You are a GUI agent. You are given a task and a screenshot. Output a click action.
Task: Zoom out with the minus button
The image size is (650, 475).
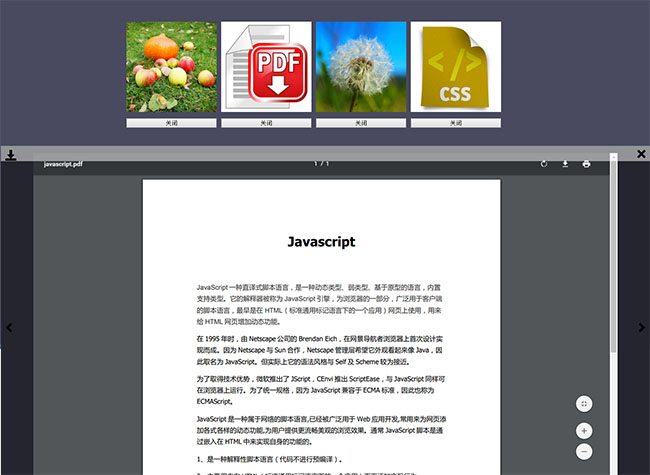coord(584,451)
